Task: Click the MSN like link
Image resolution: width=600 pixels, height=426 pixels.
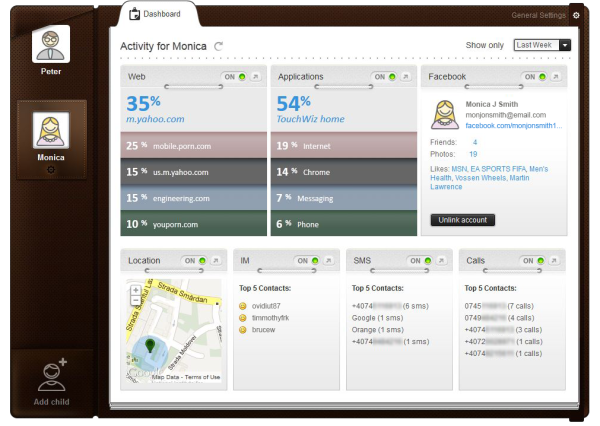Action: [459, 169]
